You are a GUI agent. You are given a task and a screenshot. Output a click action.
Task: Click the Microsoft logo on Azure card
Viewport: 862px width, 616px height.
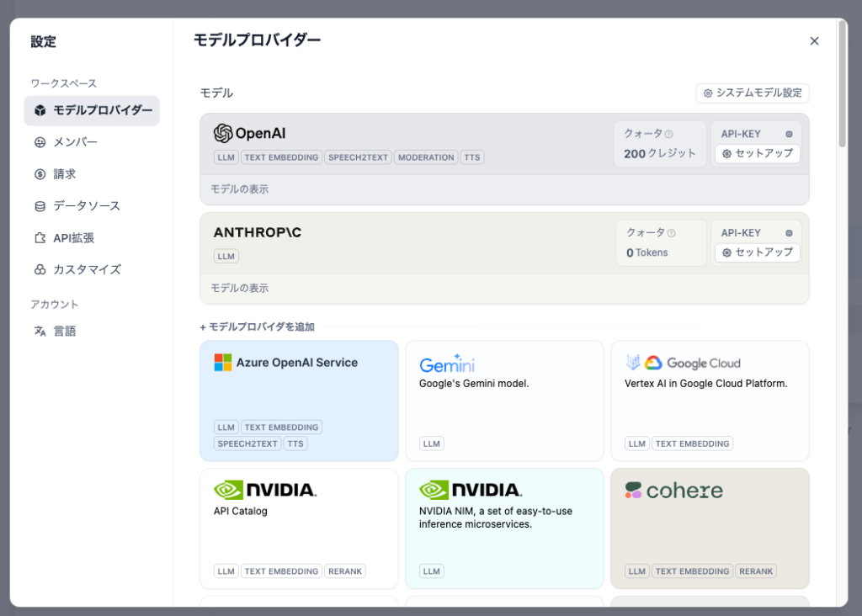[222, 363]
